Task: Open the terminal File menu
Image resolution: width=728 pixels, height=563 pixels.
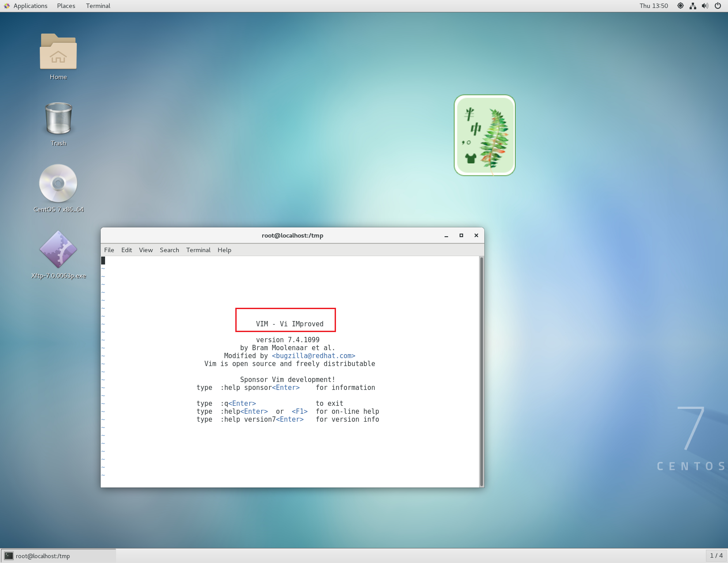Action: point(109,250)
